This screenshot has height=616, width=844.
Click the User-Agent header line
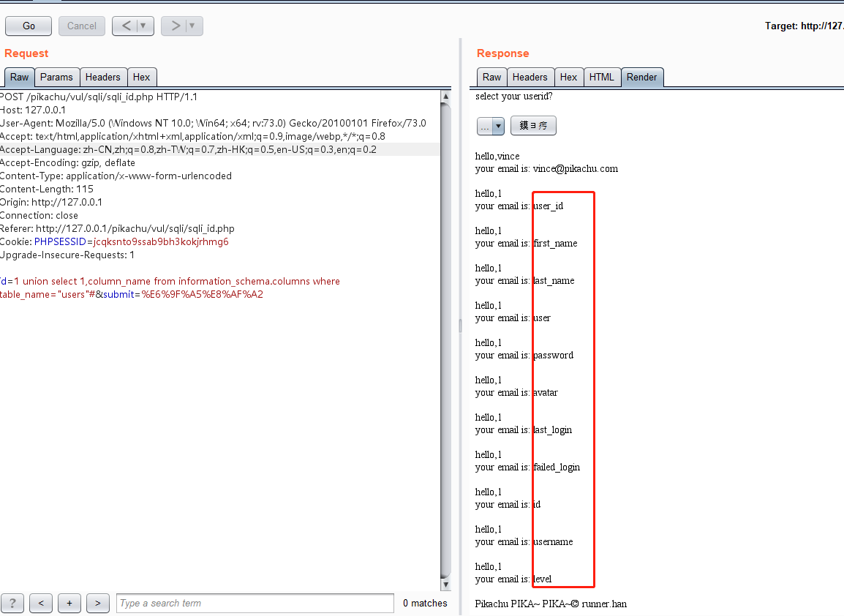[x=213, y=124]
